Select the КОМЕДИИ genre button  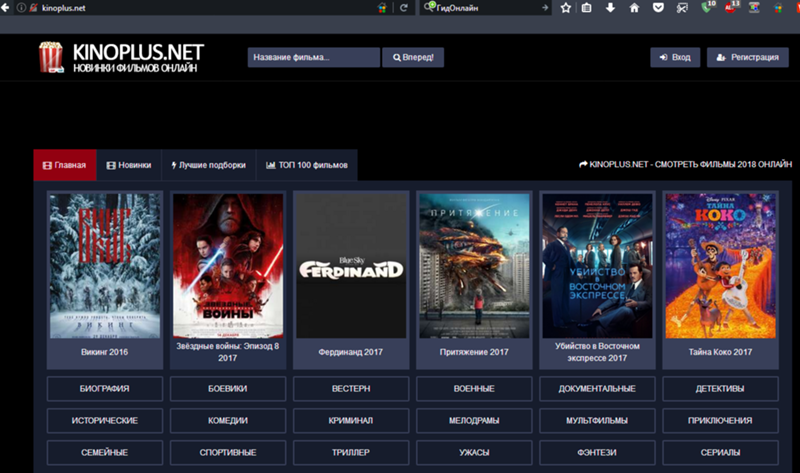(228, 420)
